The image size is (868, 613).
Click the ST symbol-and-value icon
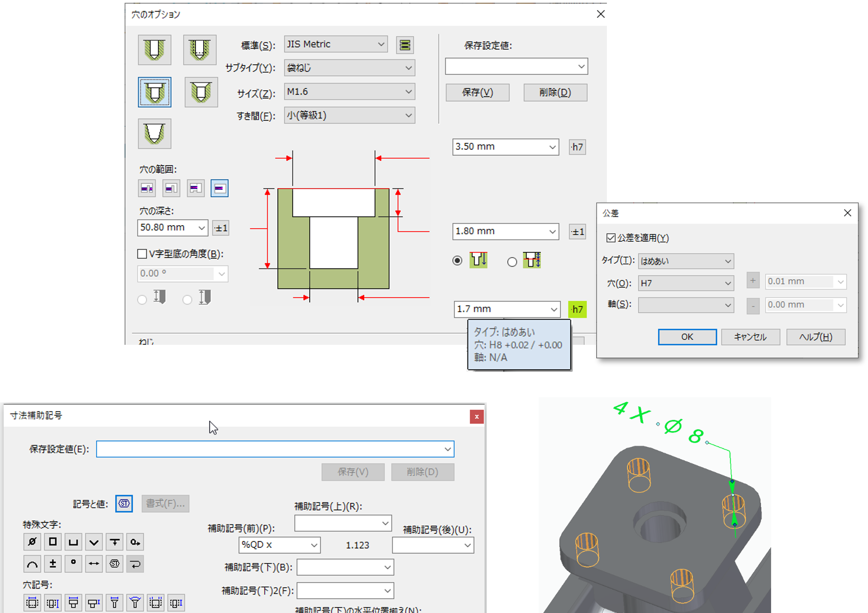click(123, 504)
